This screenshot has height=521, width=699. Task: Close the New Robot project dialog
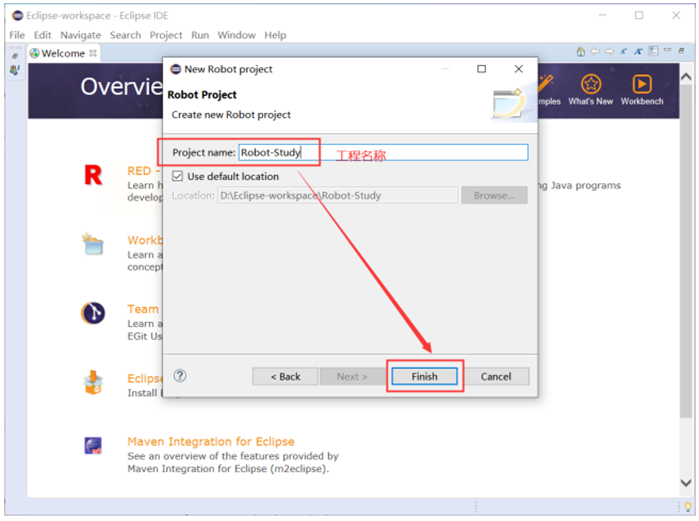(x=518, y=69)
